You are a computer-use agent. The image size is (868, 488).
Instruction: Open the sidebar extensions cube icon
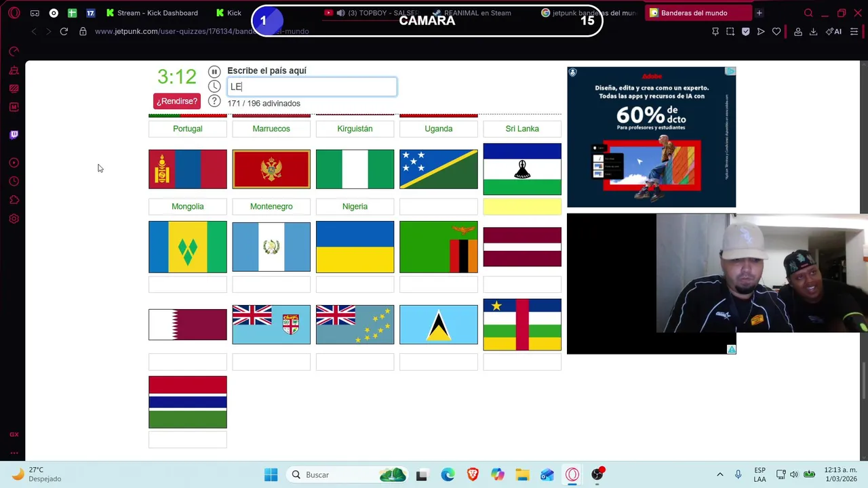[14, 200]
